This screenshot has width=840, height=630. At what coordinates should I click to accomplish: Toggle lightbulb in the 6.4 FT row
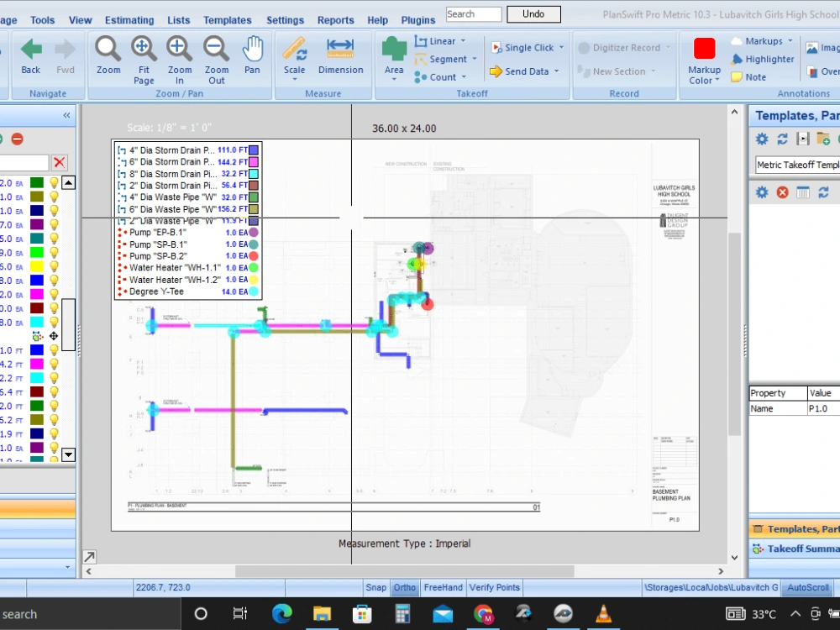point(54,392)
